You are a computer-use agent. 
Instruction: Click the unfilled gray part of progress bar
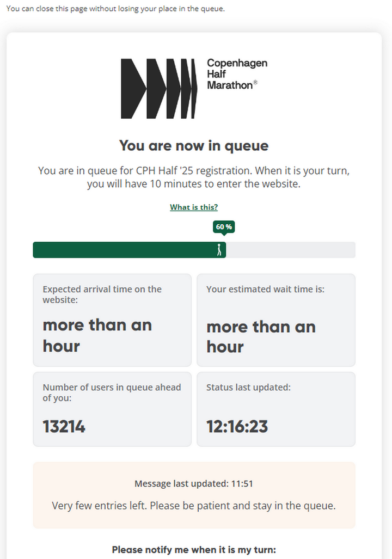tap(291, 250)
